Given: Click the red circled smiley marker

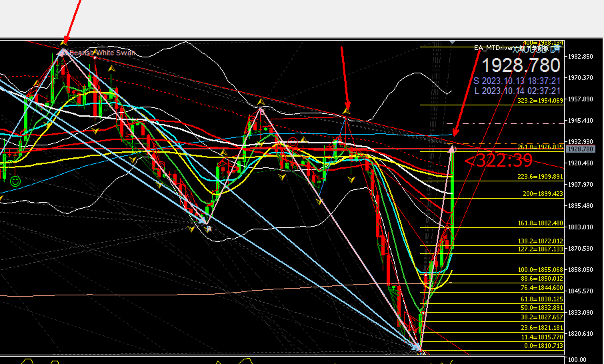Looking at the screenshot, I should (293, 143).
